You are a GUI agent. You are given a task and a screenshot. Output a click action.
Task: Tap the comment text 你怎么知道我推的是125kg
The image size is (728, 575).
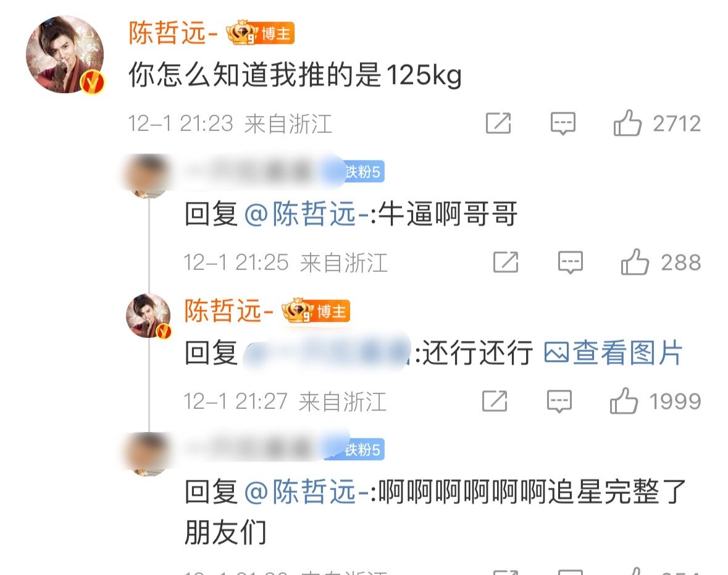pyautogui.click(x=295, y=75)
